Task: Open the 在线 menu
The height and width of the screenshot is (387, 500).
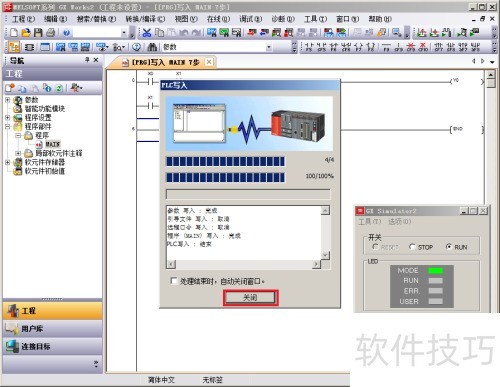Action: tap(218, 19)
